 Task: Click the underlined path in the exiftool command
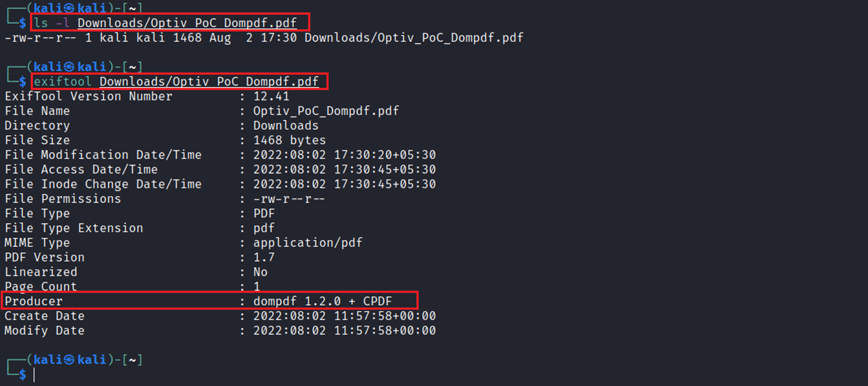pos(209,81)
